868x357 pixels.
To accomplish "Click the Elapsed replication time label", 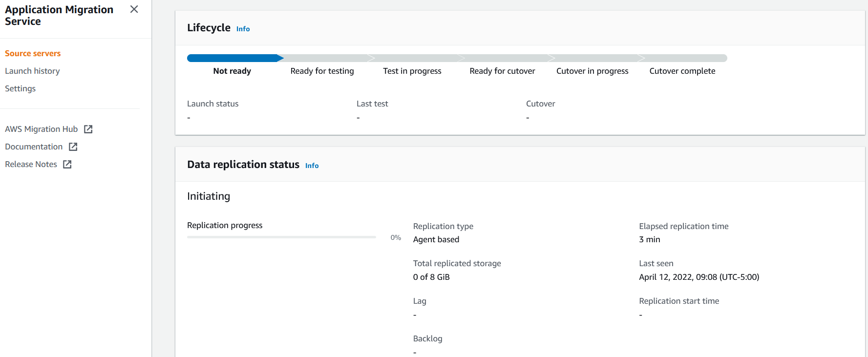I will click(x=683, y=226).
